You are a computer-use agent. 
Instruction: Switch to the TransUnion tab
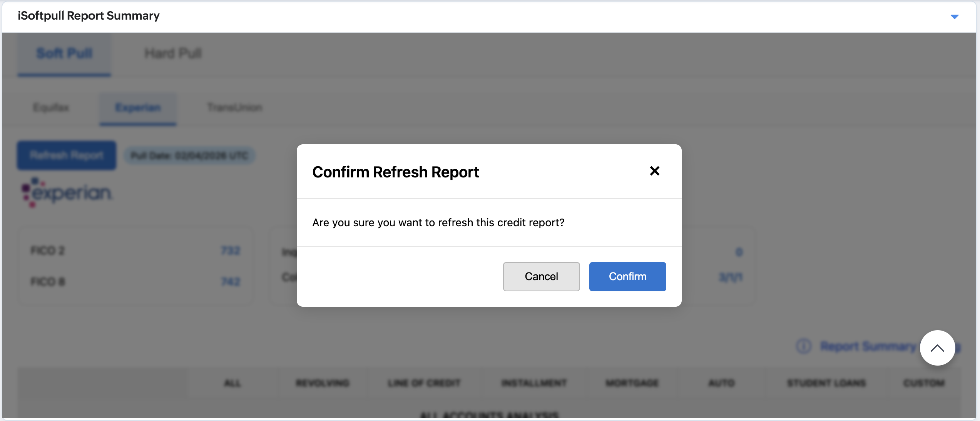235,107
